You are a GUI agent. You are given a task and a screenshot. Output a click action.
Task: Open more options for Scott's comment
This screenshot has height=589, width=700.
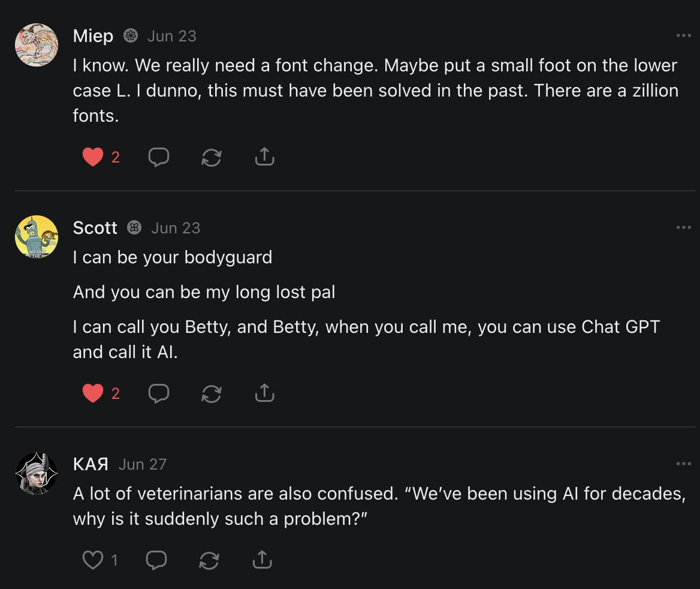click(x=683, y=228)
